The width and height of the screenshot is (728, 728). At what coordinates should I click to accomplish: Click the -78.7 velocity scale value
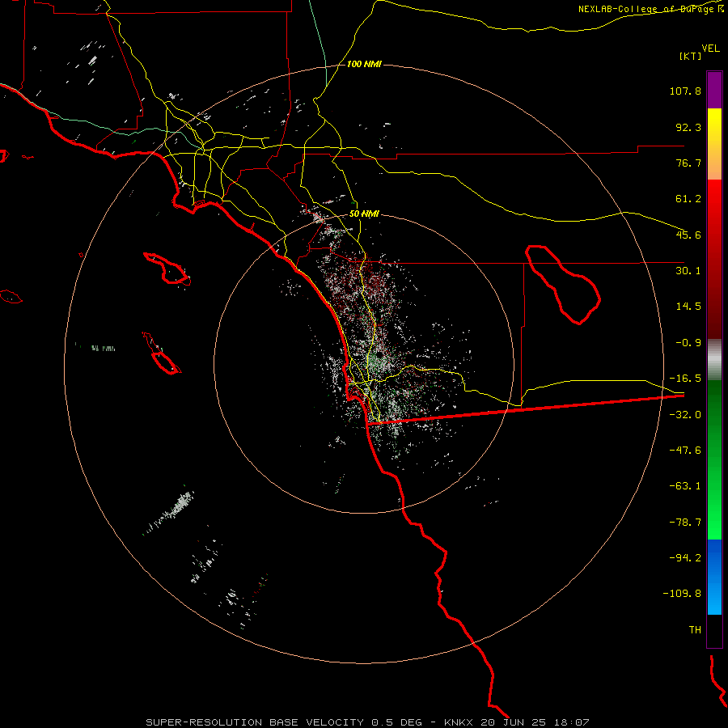(x=685, y=523)
